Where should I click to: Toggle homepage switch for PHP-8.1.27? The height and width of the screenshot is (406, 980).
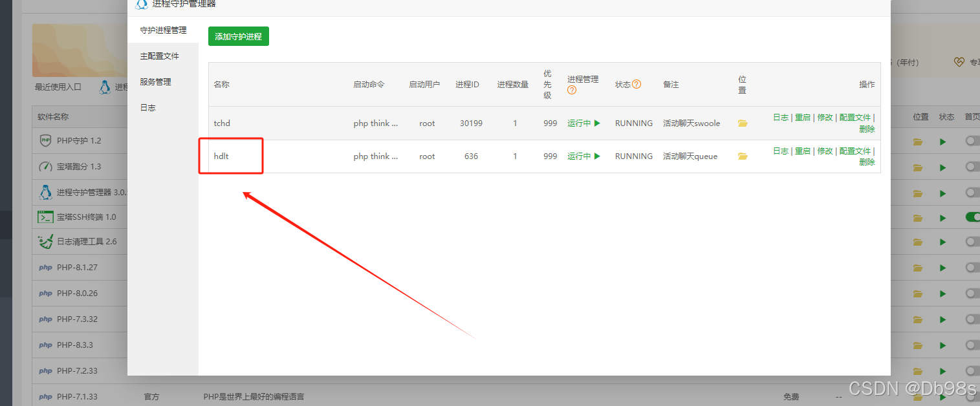(973, 268)
